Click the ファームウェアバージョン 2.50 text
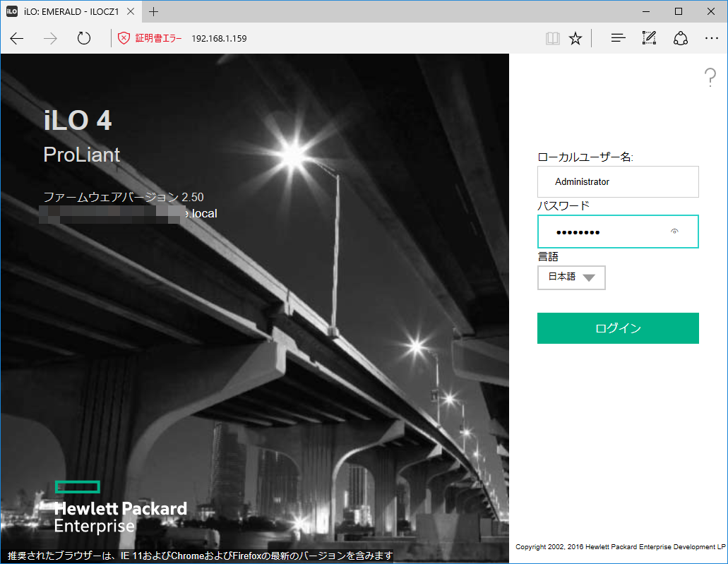This screenshot has width=728, height=564. point(124,197)
